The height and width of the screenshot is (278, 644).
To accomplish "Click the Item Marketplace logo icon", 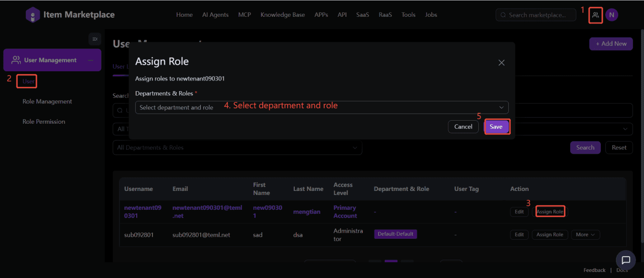I will [33, 15].
